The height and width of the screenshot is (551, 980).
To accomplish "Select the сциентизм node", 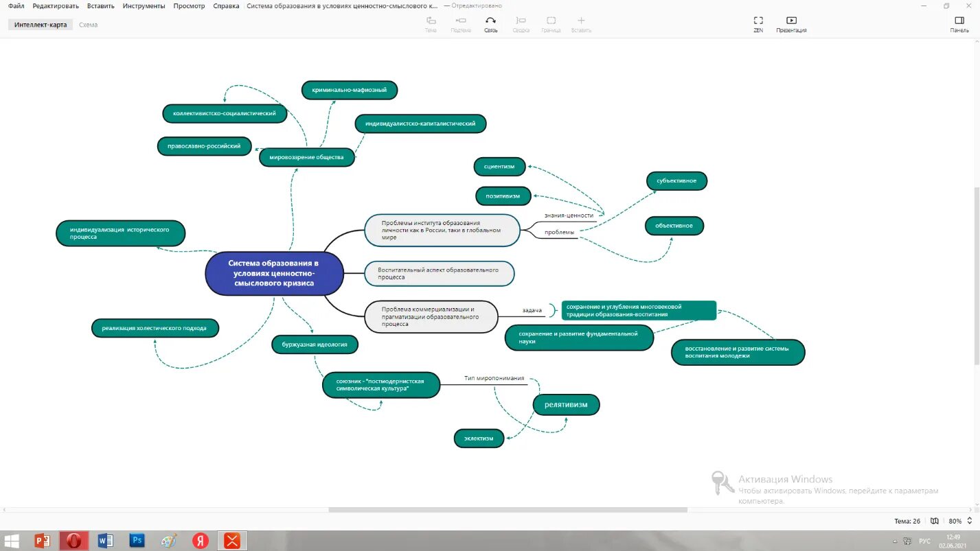I will pos(499,166).
